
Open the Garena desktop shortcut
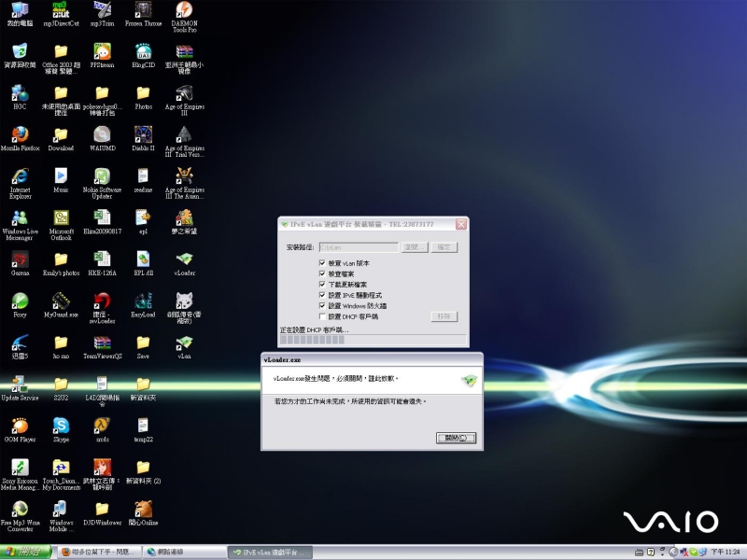(x=20, y=259)
